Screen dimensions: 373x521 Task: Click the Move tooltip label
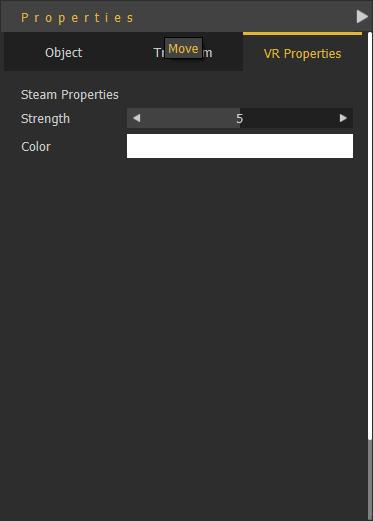[x=183, y=48]
